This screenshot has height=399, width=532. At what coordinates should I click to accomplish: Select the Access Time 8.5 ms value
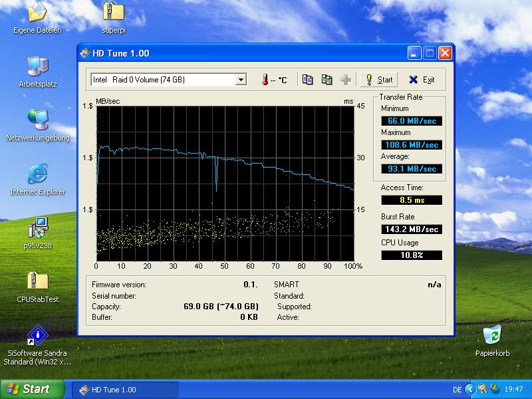click(x=412, y=200)
